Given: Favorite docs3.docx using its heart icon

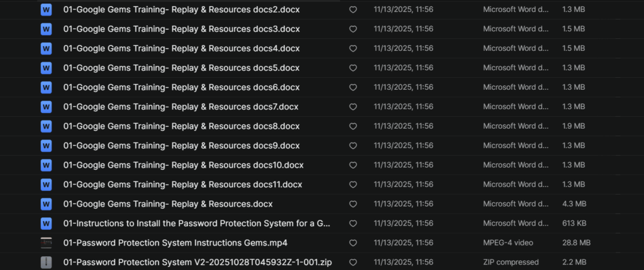Looking at the screenshot, I should [353, 30].
